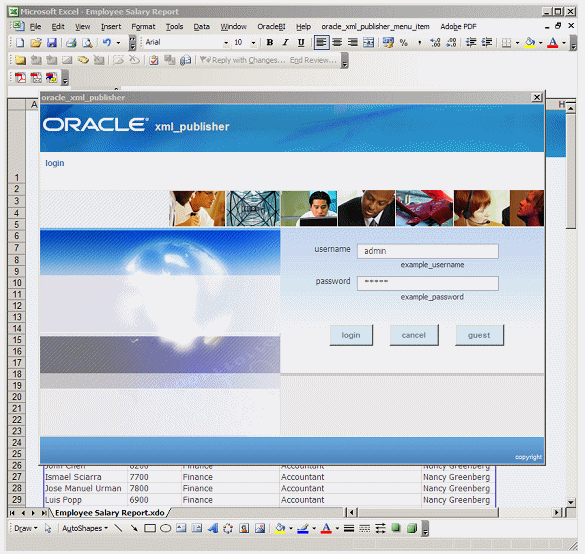Screen dimensions: 585x554
Task: Open the font size 10 dropdown
Action: [x=253, y=43]
